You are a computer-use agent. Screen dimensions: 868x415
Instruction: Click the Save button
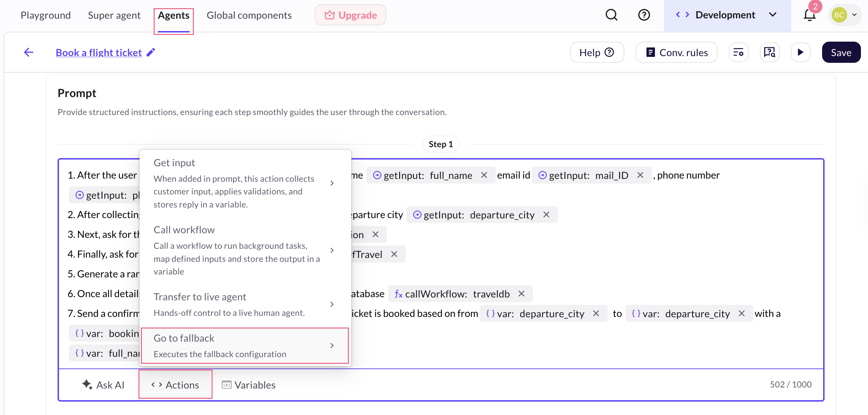pyautogui.click(x=841, y=52)
